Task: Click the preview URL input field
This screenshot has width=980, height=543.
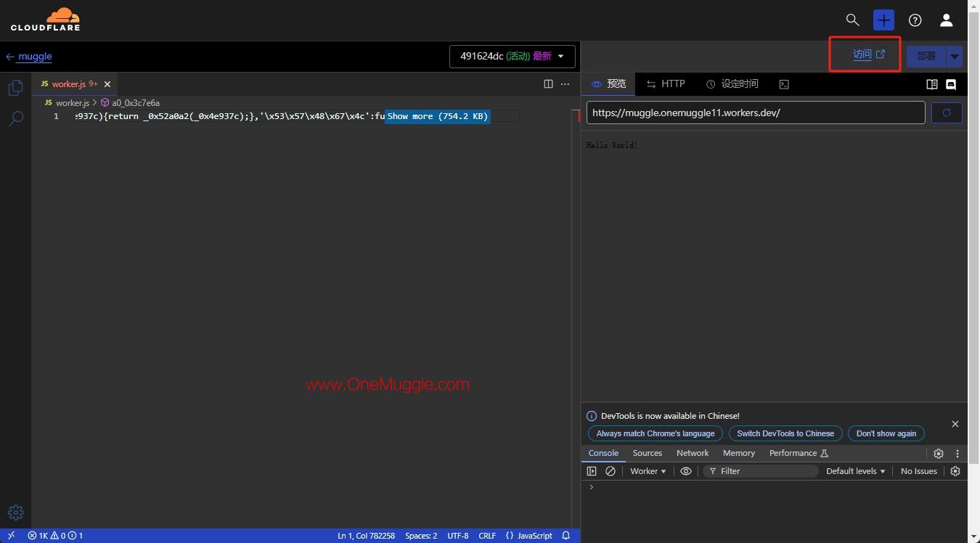Action: click(755, 113)
